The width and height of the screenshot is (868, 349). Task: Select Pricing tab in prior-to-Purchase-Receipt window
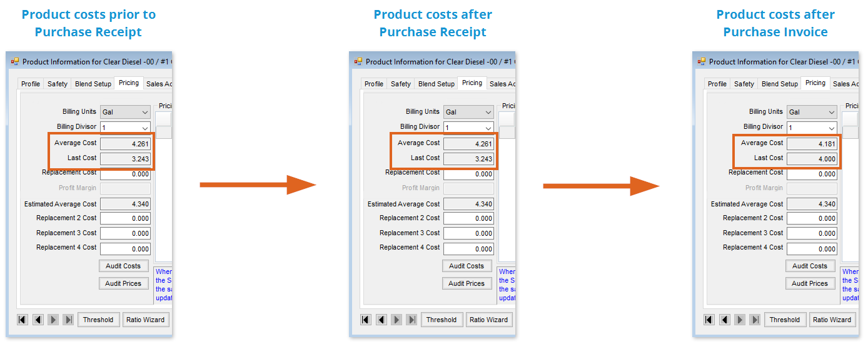tap(129, 83)
